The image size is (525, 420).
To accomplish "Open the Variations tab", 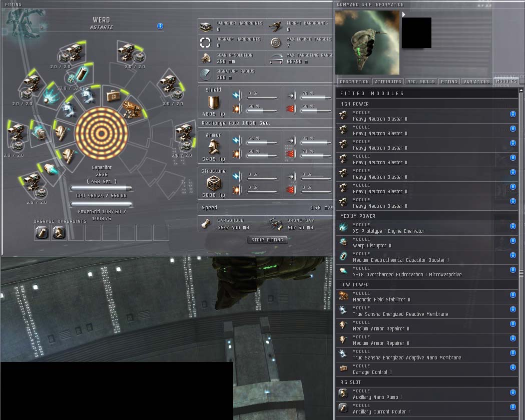I will 476,82.
